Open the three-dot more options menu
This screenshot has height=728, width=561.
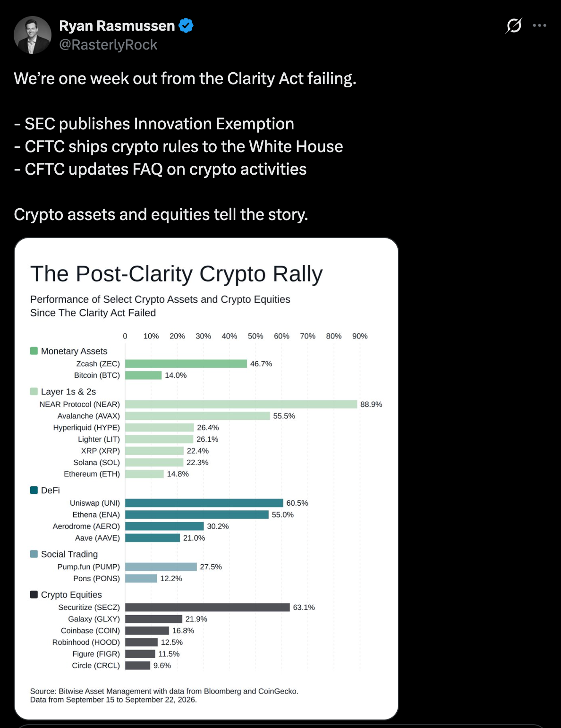(x=539, y=25)
